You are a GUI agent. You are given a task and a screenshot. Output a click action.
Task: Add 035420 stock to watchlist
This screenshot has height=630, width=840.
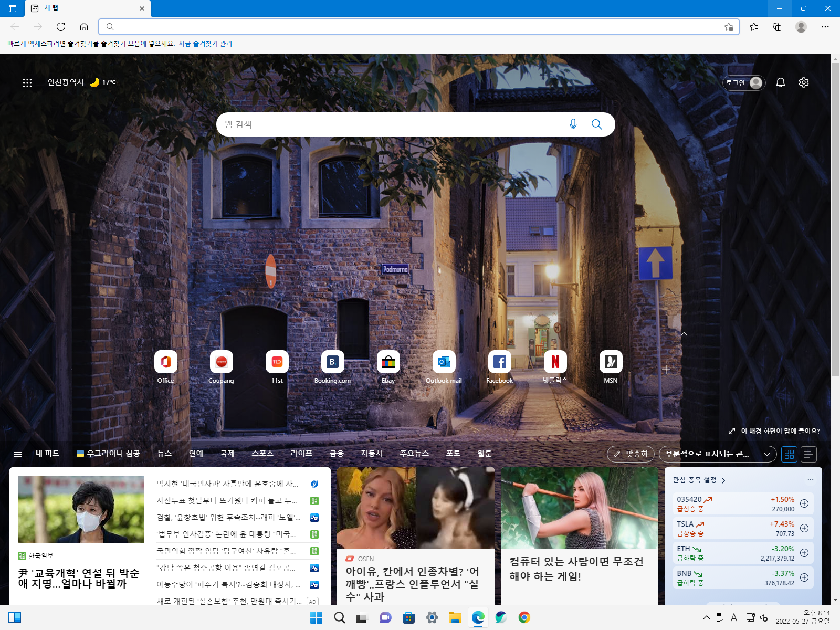tap(804, 503)
